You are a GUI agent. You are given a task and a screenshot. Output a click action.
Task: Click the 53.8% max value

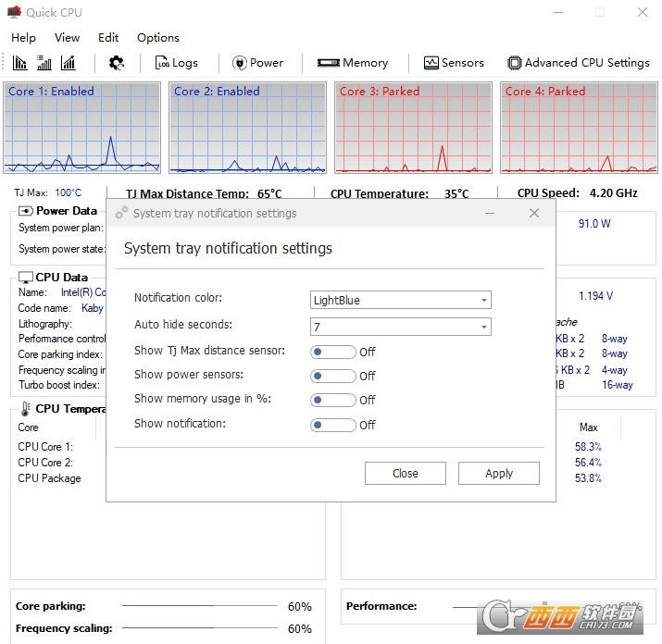588,478
